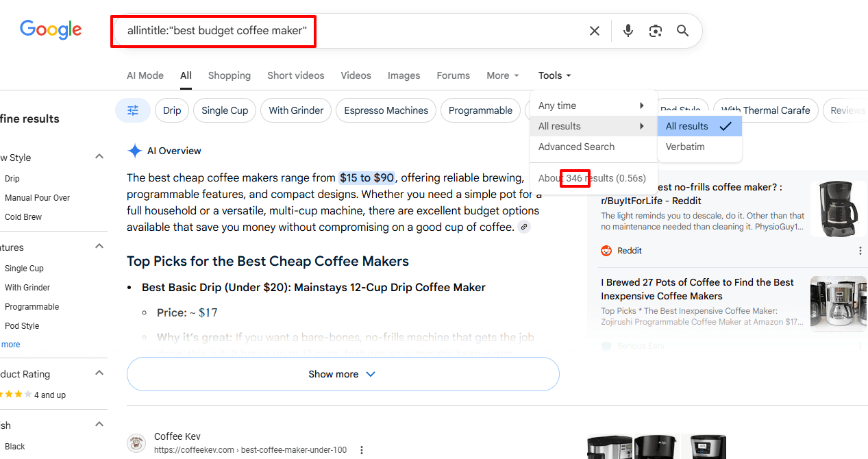Select Programmable in sidebar Features
868x459 pixels.
[32, 307]
